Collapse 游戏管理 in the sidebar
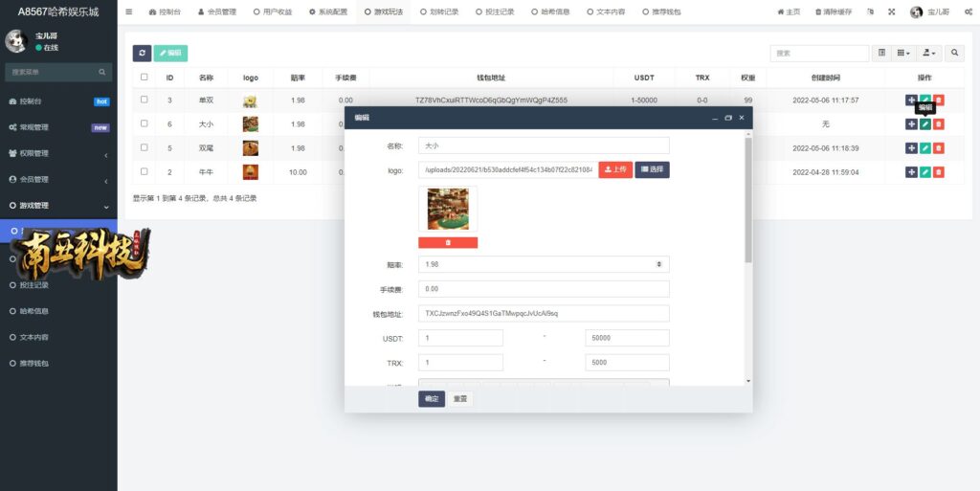980x491 pixels. pyautogui.click(x=58, y=206)
